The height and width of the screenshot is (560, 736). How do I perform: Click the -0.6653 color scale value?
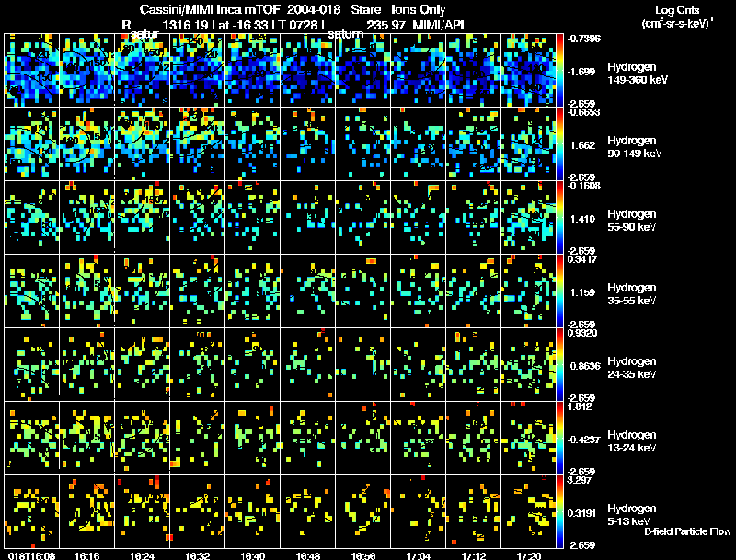[x=583, y=112]
